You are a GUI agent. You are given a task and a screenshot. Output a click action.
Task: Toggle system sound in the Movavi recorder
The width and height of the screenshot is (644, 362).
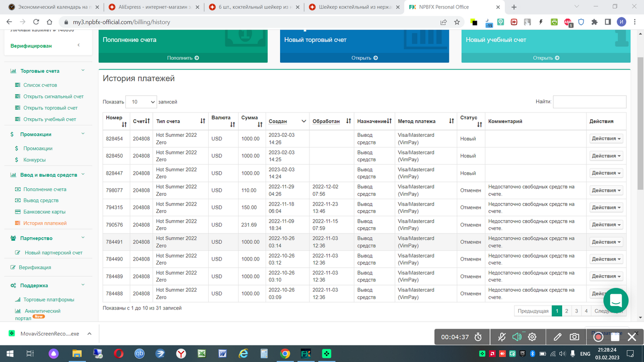[517, 337]
